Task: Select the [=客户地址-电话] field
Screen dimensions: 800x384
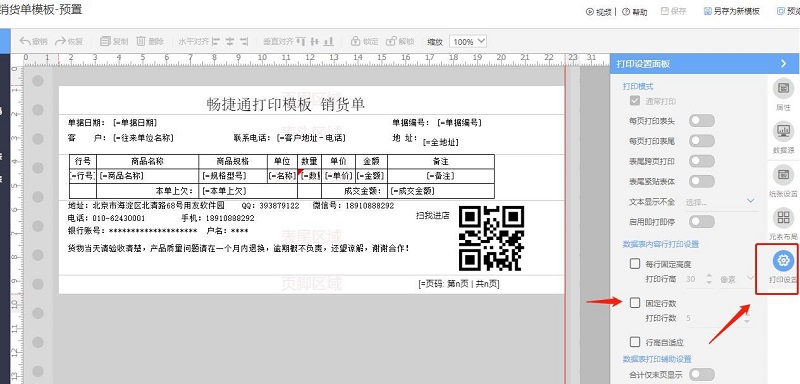Action: coord(311,138)
